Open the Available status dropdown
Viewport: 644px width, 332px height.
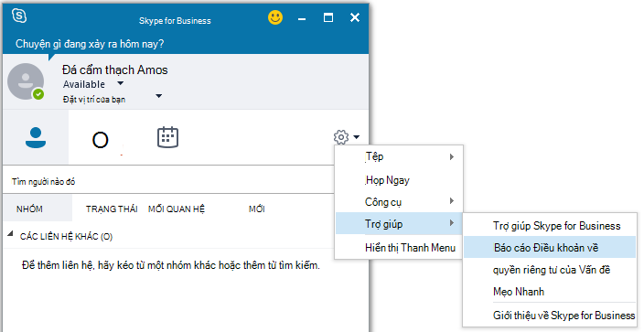pos(121,83)
